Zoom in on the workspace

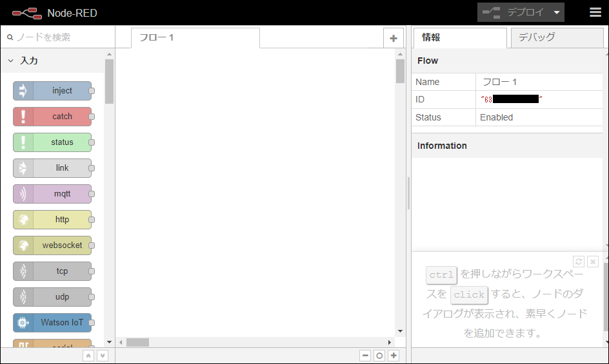[394, 356]
